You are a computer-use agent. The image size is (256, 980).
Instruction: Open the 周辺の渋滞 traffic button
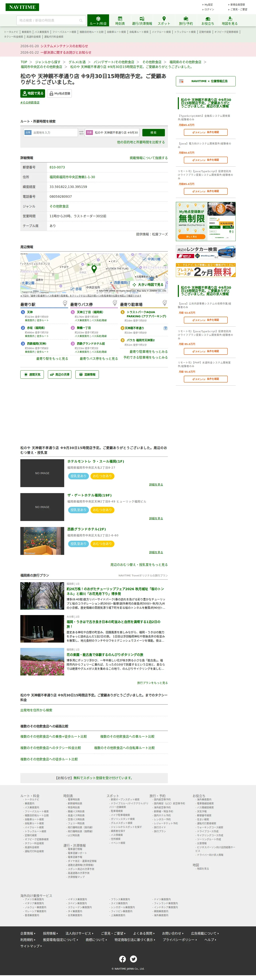tap(59, 375)
